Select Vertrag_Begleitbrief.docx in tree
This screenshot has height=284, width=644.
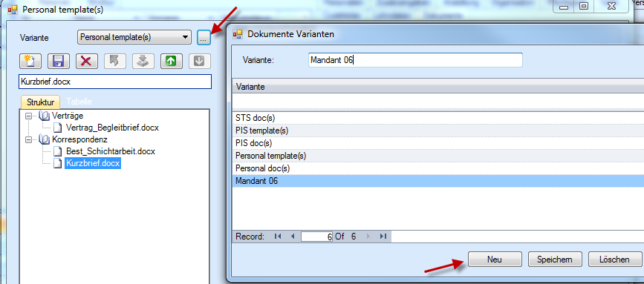pyautogui.click(x=112, y=128)
